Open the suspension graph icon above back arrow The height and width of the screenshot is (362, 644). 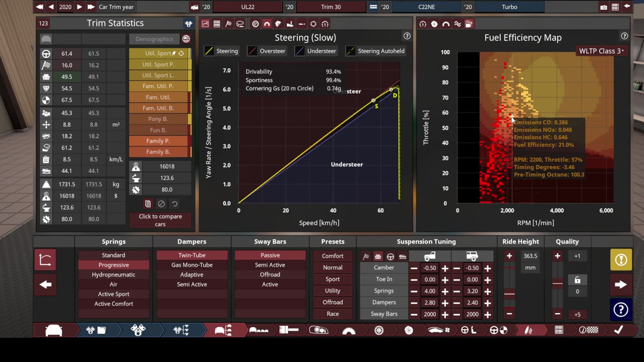pos(45,260)
